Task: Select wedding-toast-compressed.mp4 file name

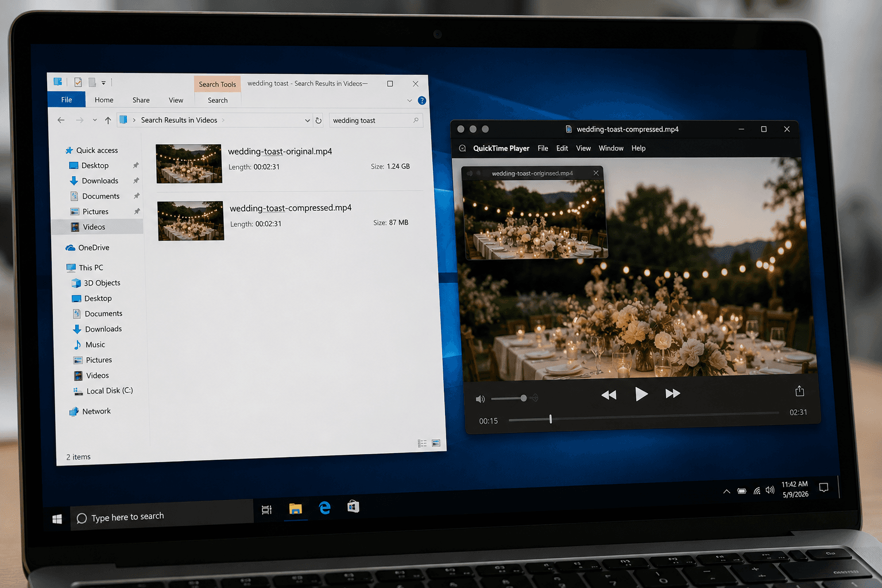Action: [x=291, y=208]
